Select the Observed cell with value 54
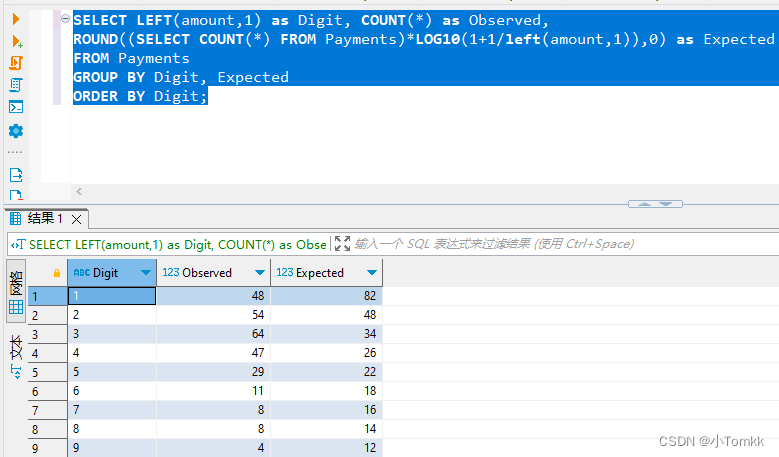Screen dimensions: 779x457 click(214, 315)
